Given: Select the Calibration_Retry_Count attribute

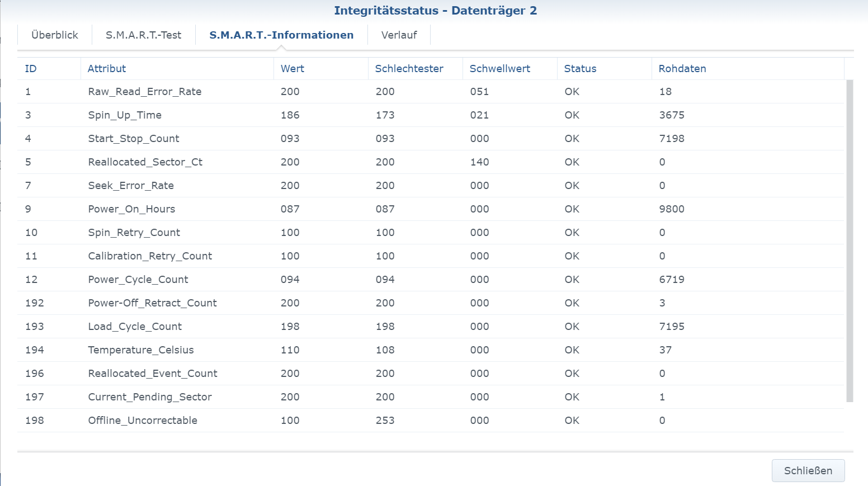Looking at the screenshot, I should (150, 256).
